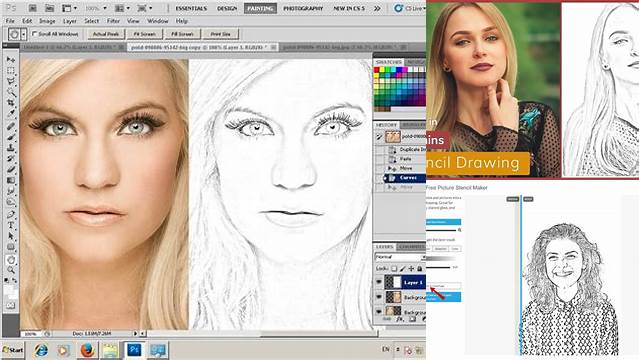Toggle Lock position icon
The image size is (639, 360).
click(411, 269)
